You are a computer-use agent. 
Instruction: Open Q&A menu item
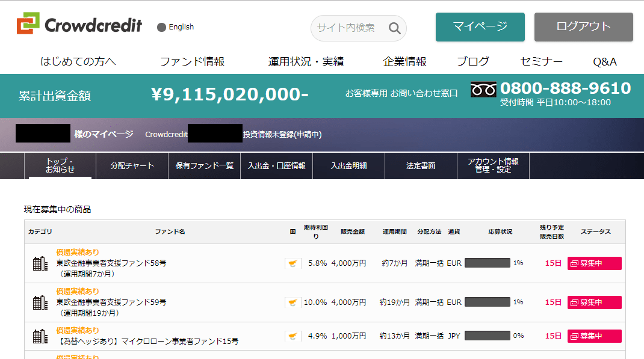605,61
